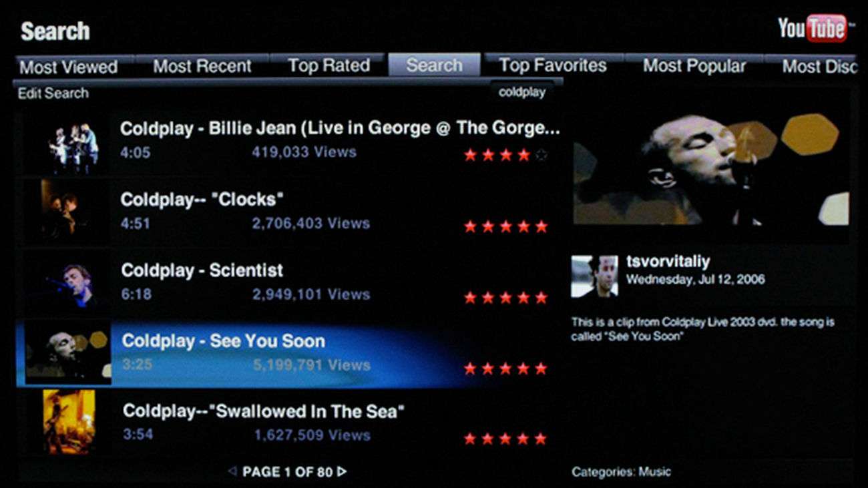Viewport: 868px width, 488px height.
Task: Click star rating of See You Soon video
Action: click(x=505, y=369)
